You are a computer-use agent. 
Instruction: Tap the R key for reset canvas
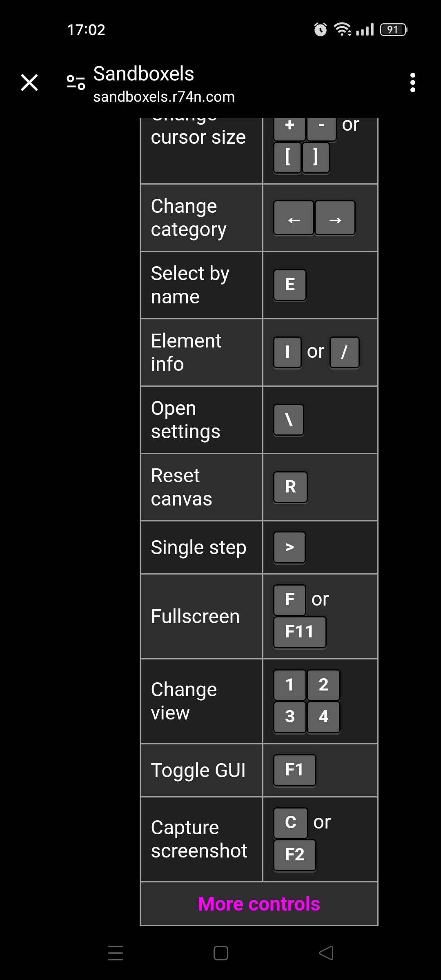(x=290, y=487)
